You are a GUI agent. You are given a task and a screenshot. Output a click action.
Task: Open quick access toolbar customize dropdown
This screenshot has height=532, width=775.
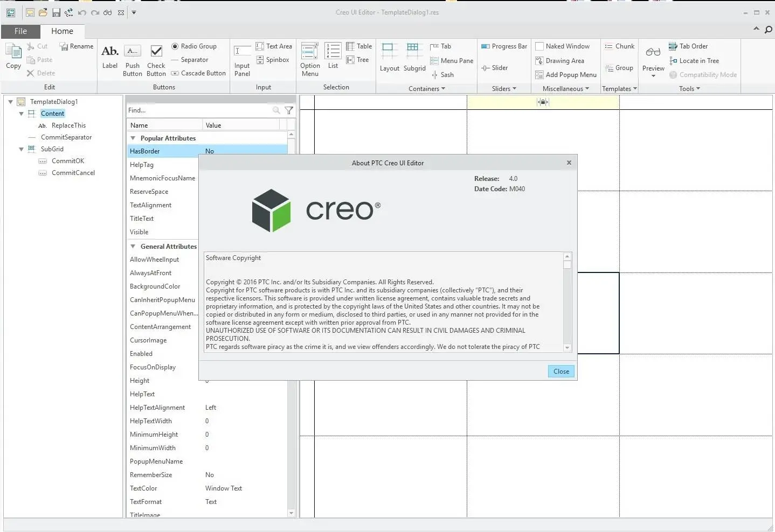(x=134, y=12)
